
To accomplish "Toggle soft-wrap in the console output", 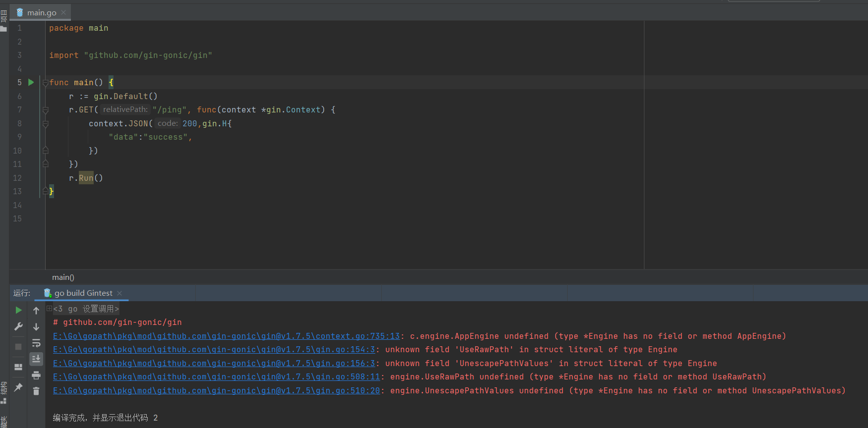I will [36, 343].
